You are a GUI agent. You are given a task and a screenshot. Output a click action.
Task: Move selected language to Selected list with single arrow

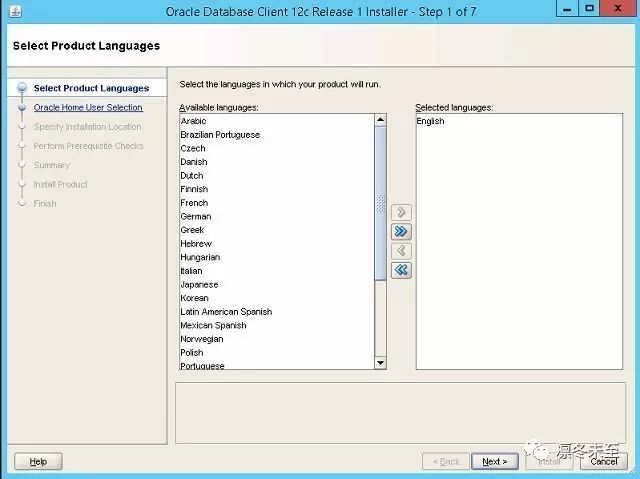click(x=401, y=212)
